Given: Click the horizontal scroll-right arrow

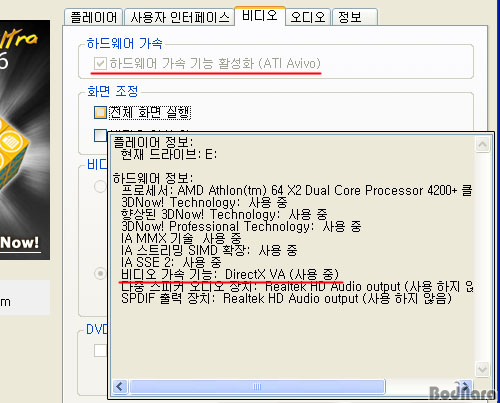Looking at the screenshot, I should tap(465, 387).
